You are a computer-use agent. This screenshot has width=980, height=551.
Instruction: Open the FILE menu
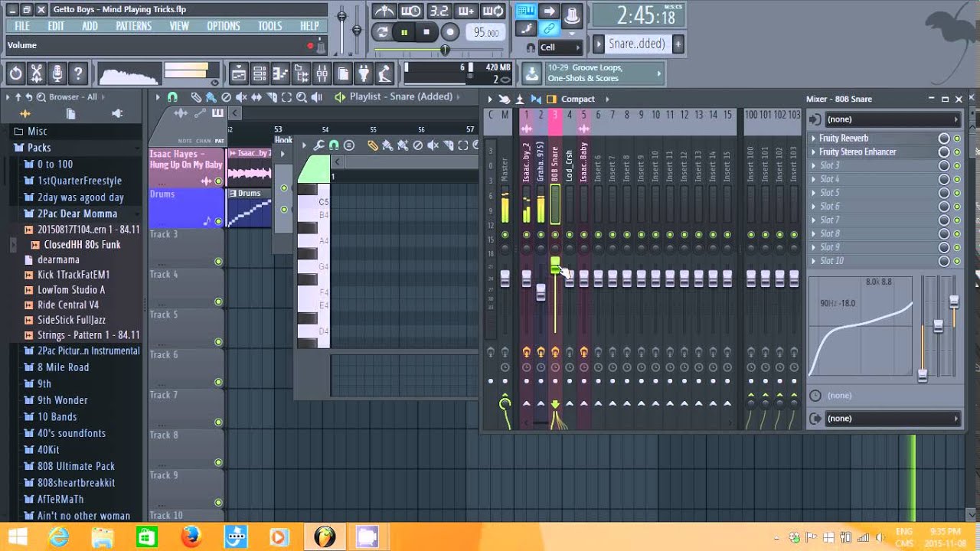pyautogui.click(x=22, y=26)
